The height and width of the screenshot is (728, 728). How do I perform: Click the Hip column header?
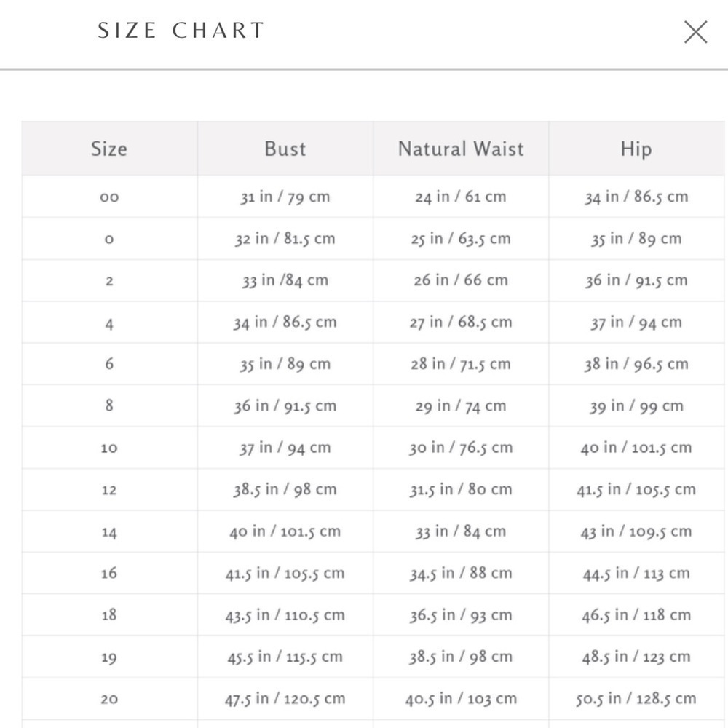(636, 149)
